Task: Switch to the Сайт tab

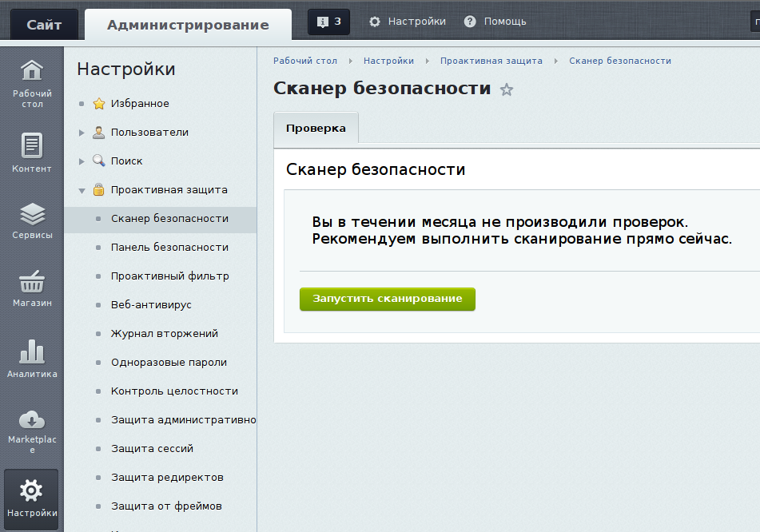Action: (x=44, y=25)
